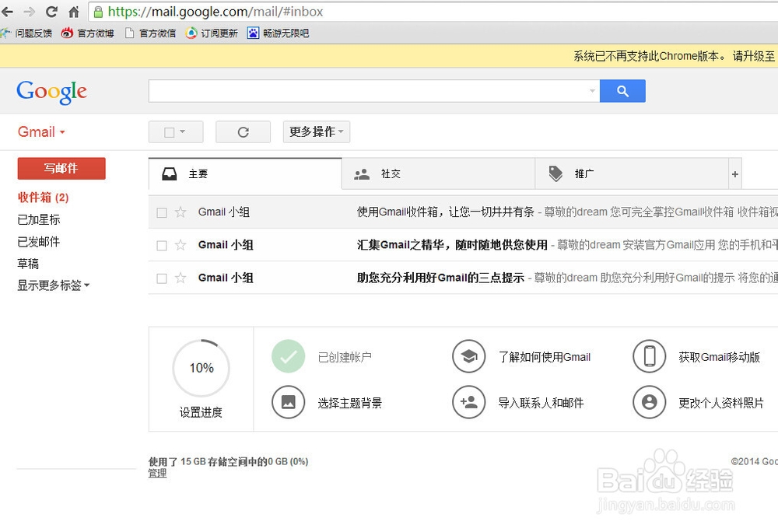The image size is (778, 532).
Task: Expand 显示更多标签 in the sidebar
Action: [53, 285]
